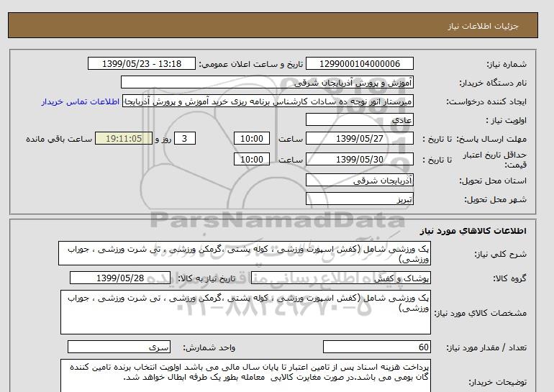This screenshot has height=392, width=554.
Task: Select the buyer organization name field
Action: 267,82
